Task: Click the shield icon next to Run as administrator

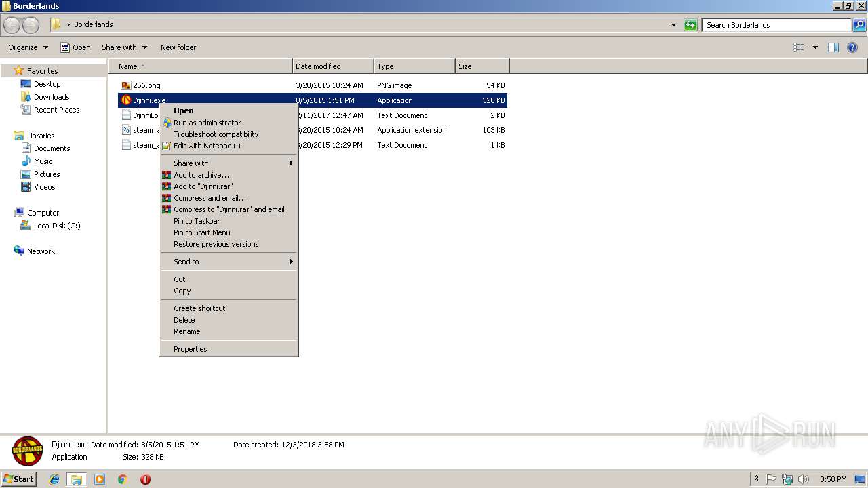Action: pyautogui.click(x=167, y=123)
